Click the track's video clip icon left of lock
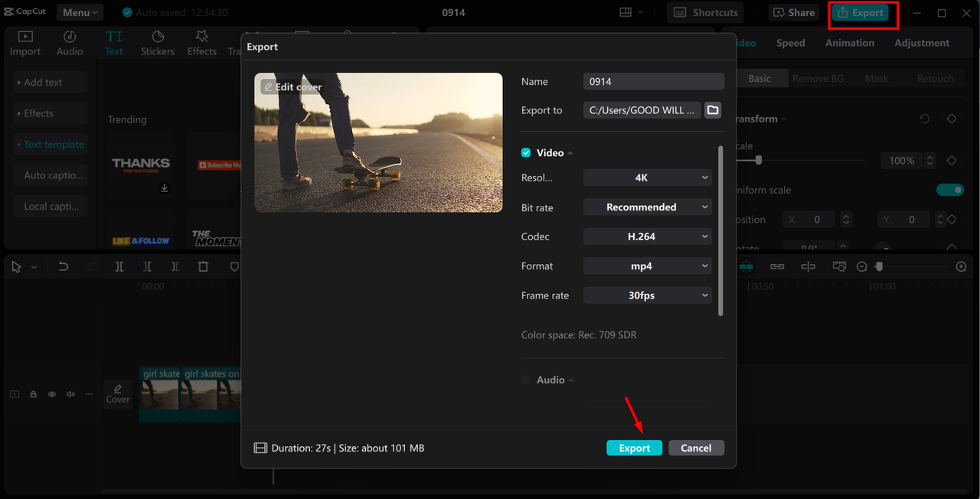Viewport: 980px width, 499px height. 15,394
